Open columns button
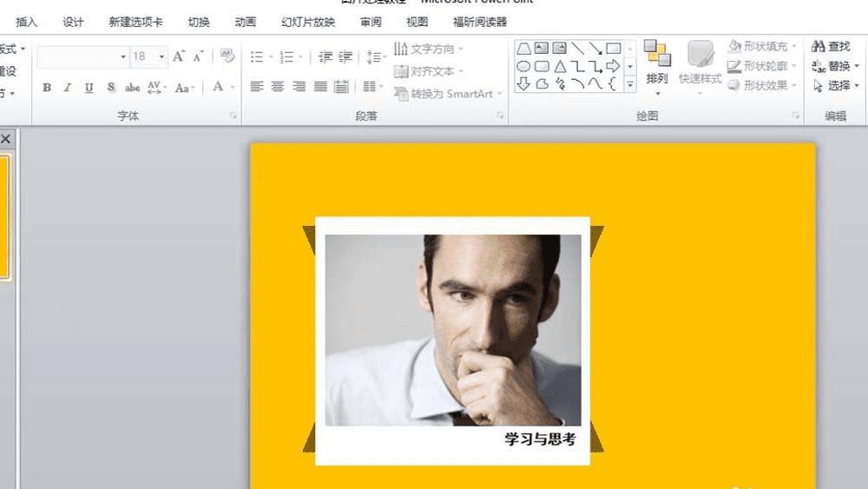The image size is (868, 489). (x=372, y=86)
